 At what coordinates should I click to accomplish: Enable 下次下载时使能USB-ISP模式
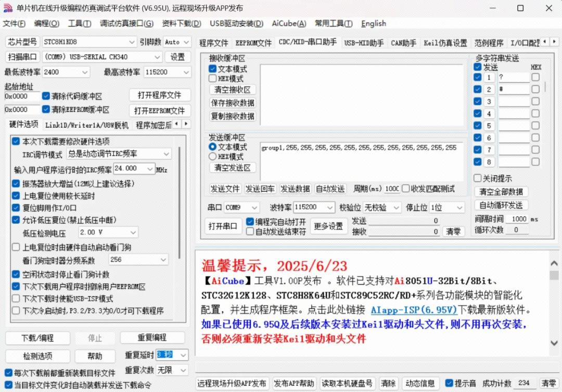coord(16,298)
